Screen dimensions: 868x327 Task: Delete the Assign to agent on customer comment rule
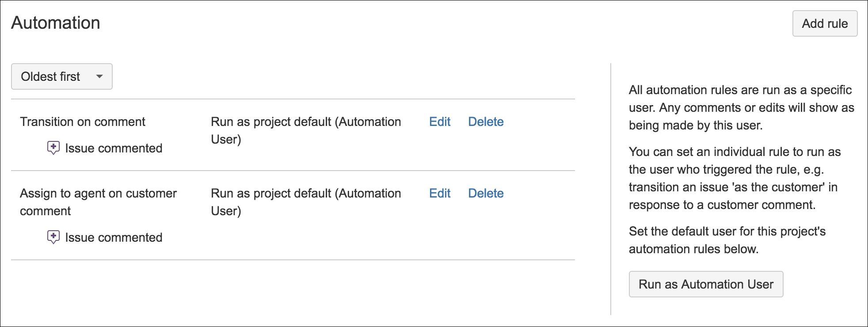tap(486, 193)
